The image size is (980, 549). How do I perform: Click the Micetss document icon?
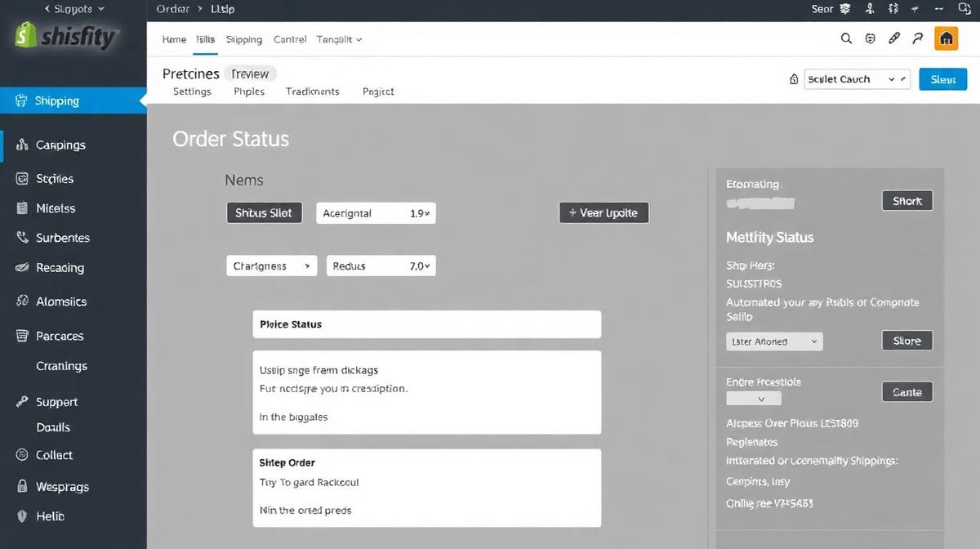pyautogui.click(x=22, y=208)
